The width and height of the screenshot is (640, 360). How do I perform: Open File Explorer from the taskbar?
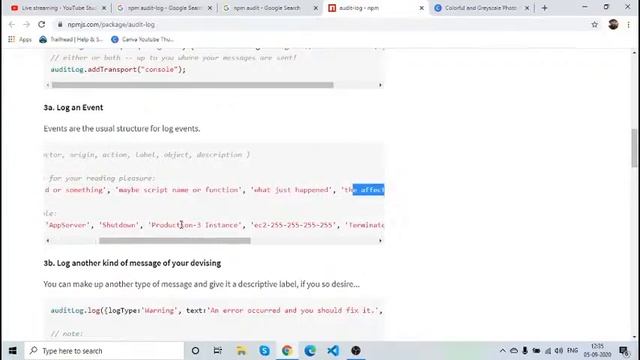(x=241, y=351)
